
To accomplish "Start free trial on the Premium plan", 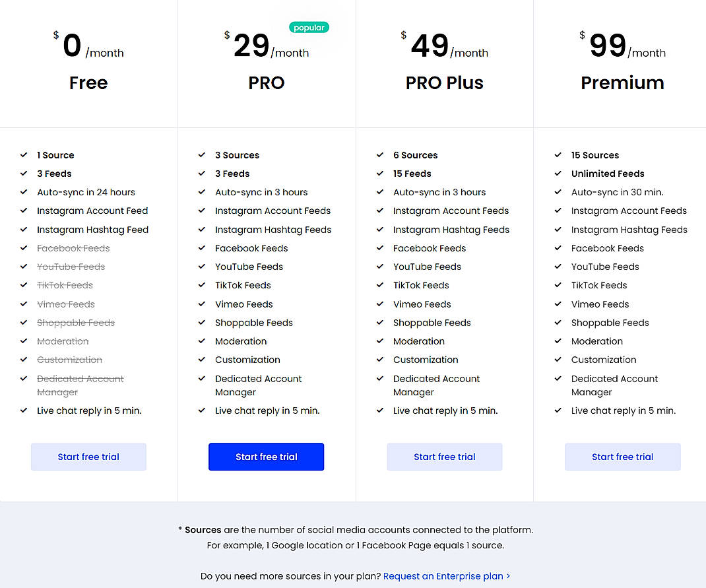I will click(622, 457).
